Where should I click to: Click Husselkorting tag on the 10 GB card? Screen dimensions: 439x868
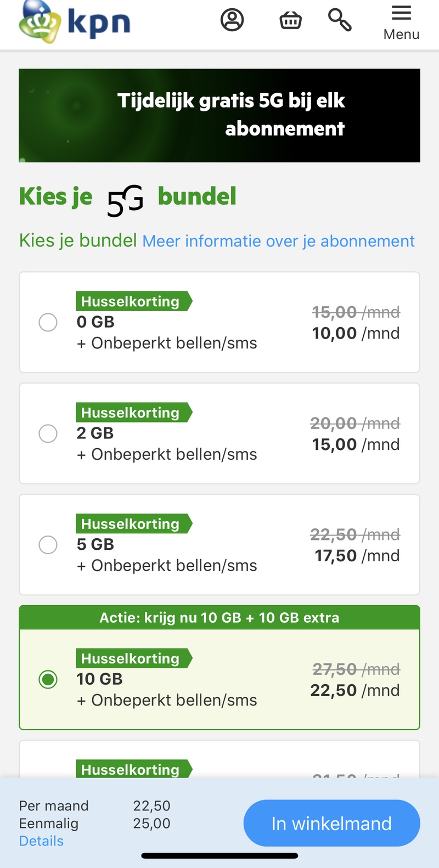(x=131, y=658)
